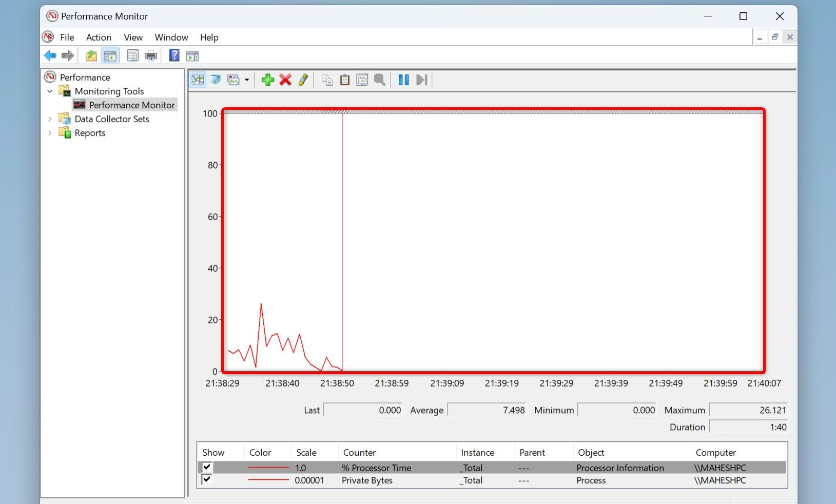
Task: Add a new counter with green plus icon
Action: click(267, 80)
